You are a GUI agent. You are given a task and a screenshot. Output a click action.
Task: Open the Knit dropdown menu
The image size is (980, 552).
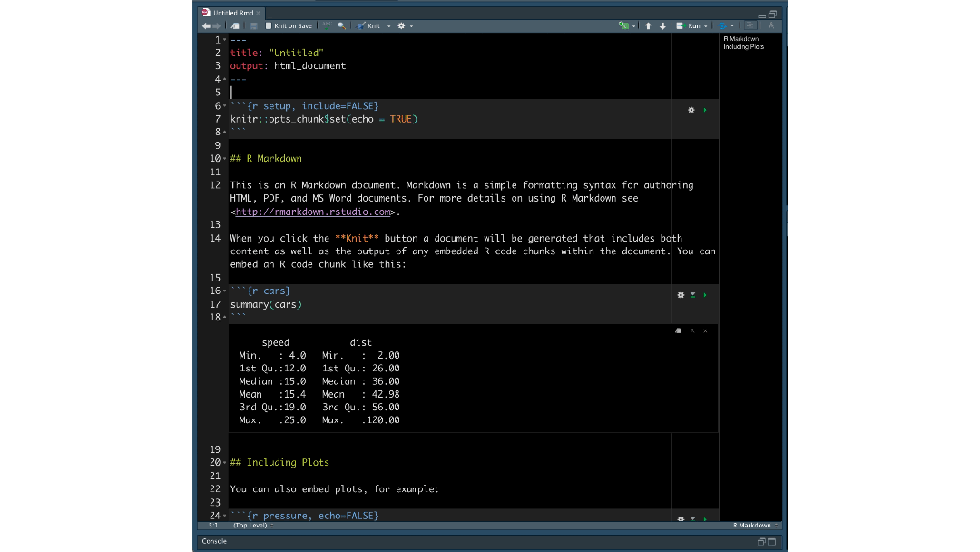(x=387, y=25)
